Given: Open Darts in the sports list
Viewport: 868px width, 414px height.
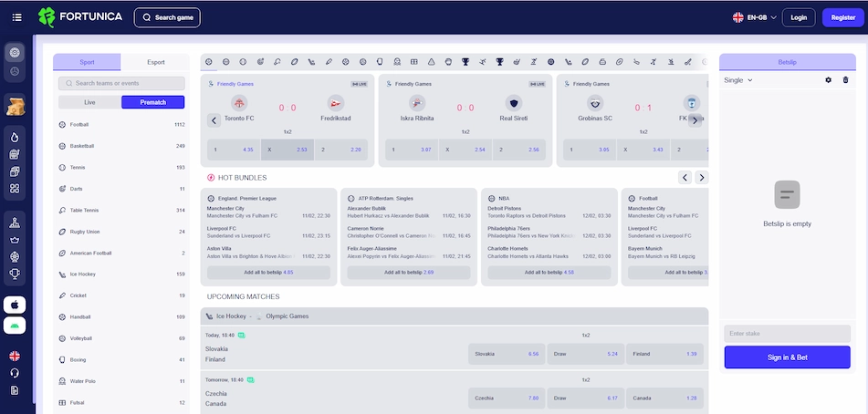Looking at the screenshot, I should (x=121, y=189).
